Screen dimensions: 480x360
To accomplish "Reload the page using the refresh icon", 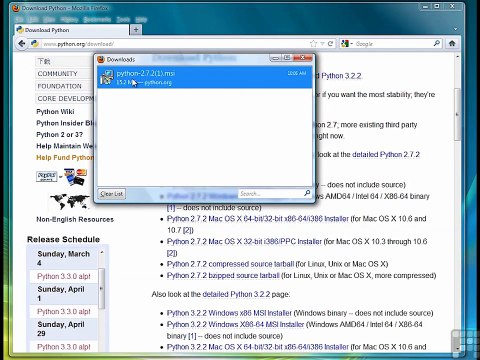I will pos(330,44).
